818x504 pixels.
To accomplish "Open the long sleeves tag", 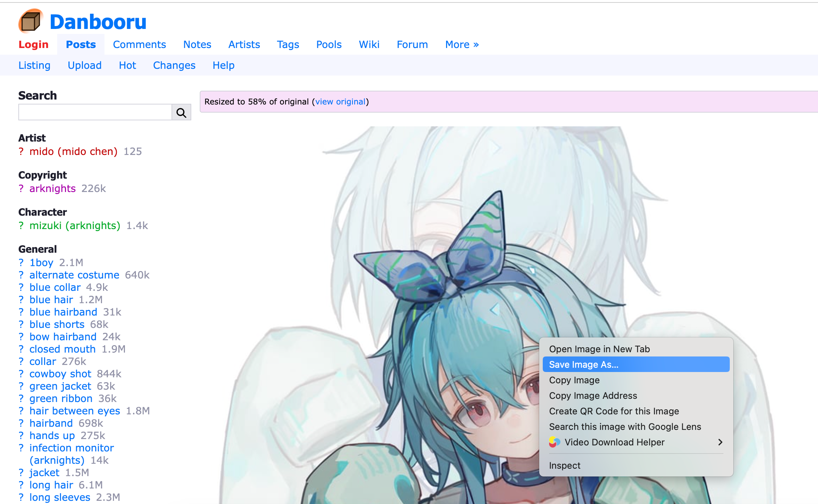I will (x=60, y=497).
